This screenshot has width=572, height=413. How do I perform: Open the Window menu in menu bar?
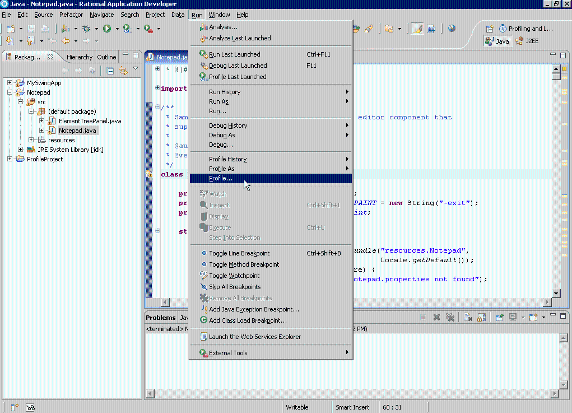tap(219, 15)
